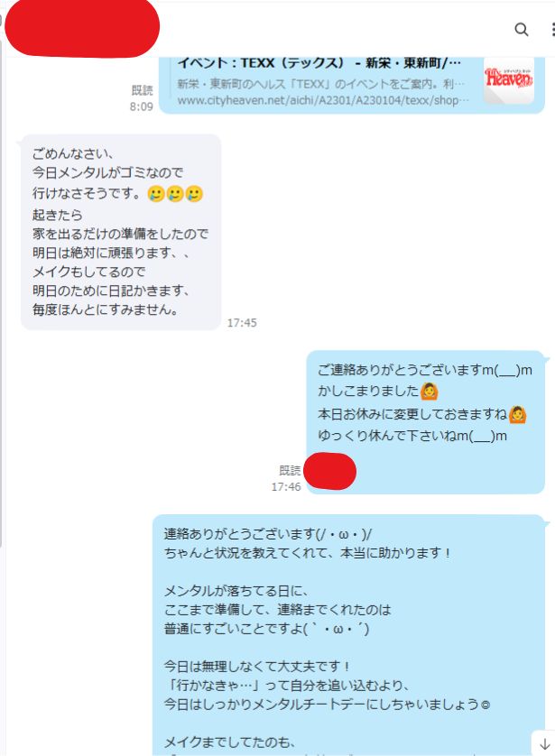The height and width of the screenshot is (756, 555).
Task: Click the 17:45 message timestamp
Action: pos(242,323)
